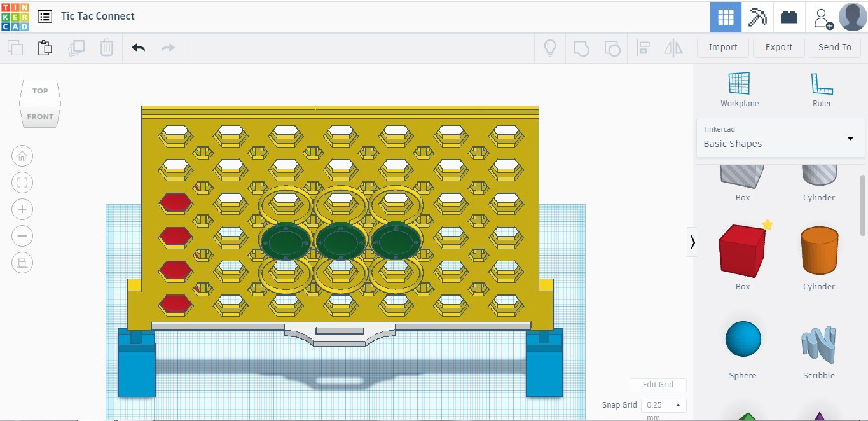Image resolution: width=868 pixels, height=421 pixels.
Task: Click the Export button
Action: click(x=779, y=47)
